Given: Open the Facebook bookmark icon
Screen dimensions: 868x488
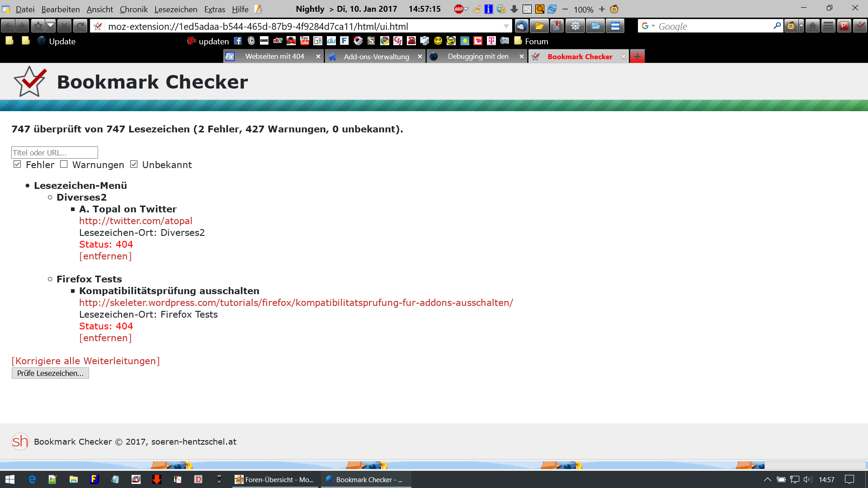Looking at the screenshot, I should (238, 41).
